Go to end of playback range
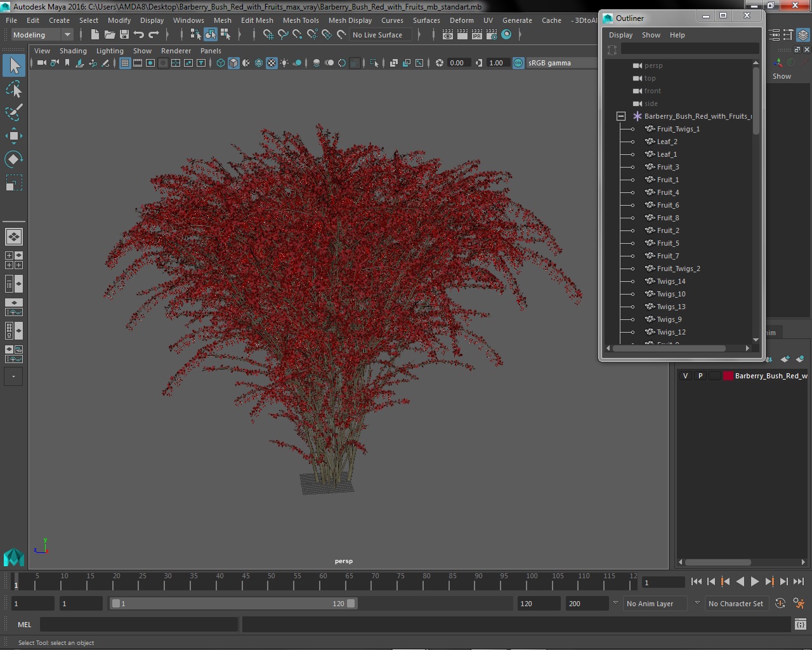812x650 pixels. click(798, 581)
